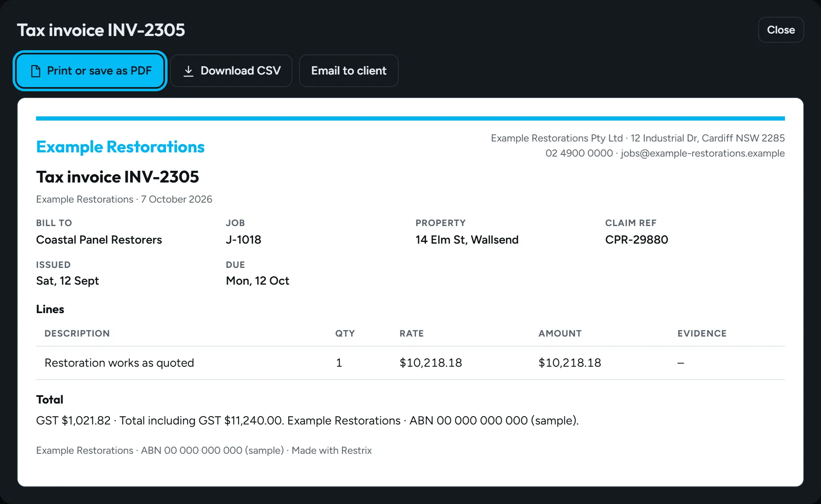
Task: Click claim reference CPR-29880
Action: coord(637,240)
